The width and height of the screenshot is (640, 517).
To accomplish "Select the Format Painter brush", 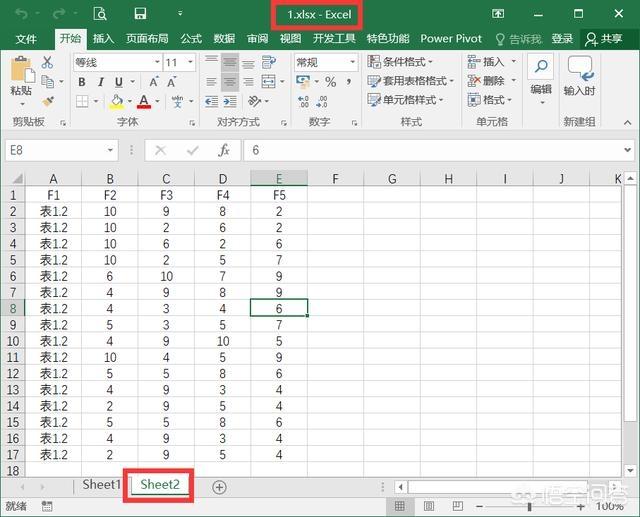I will pyautogui.click(x=48, y=101).
